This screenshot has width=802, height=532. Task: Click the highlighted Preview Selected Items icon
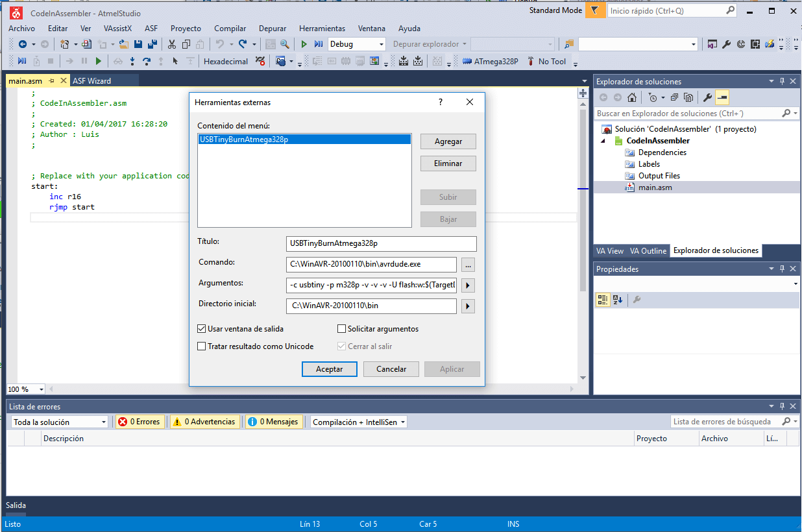point(722,97)
